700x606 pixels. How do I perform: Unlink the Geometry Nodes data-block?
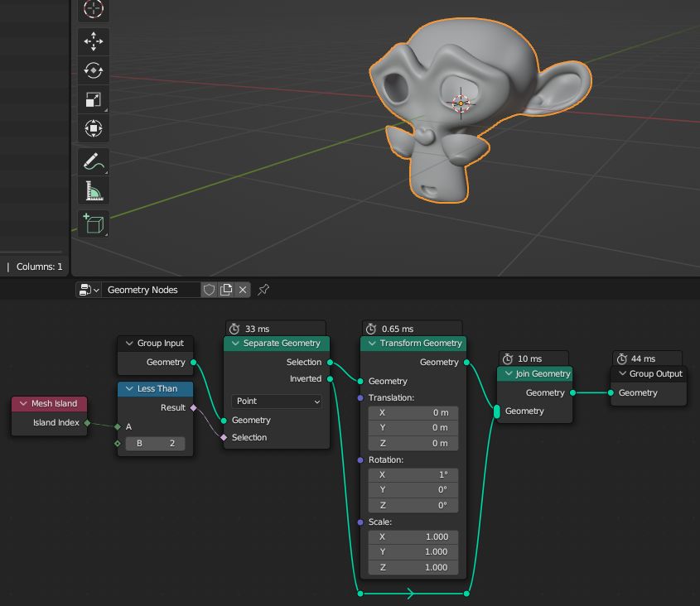point(243,290)
